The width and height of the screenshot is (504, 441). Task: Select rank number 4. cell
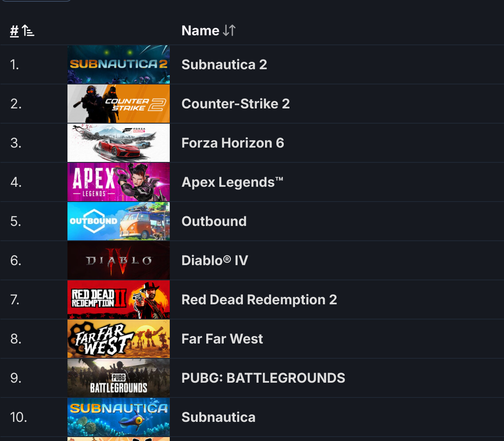tap(16, 182)
